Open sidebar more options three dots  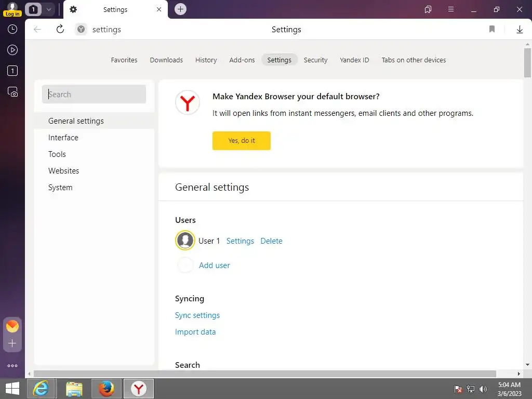pos(12,366)
